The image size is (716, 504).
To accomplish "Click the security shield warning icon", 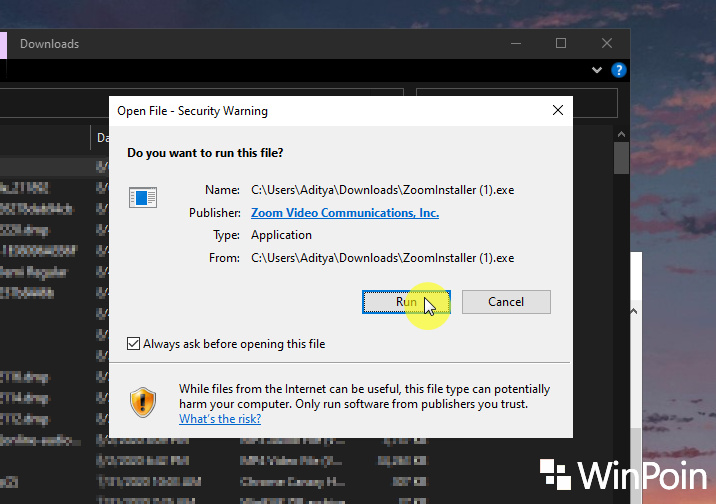I will [x=143, y=402].
